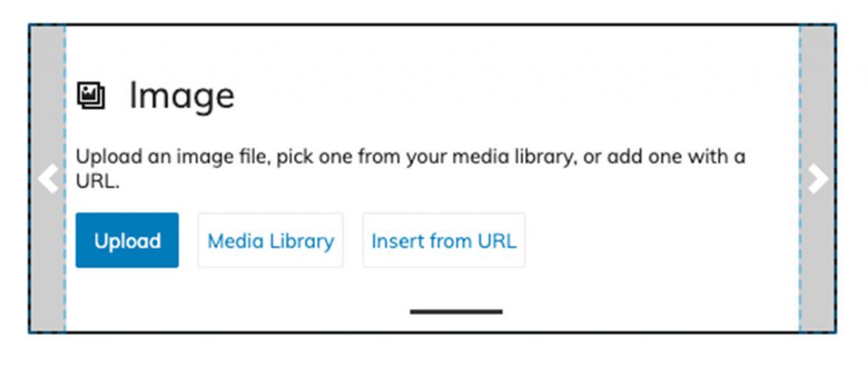Choose Insert from URL
This screenshot has width=868, height=365.
pyautogui.click(x=444, y=241)
